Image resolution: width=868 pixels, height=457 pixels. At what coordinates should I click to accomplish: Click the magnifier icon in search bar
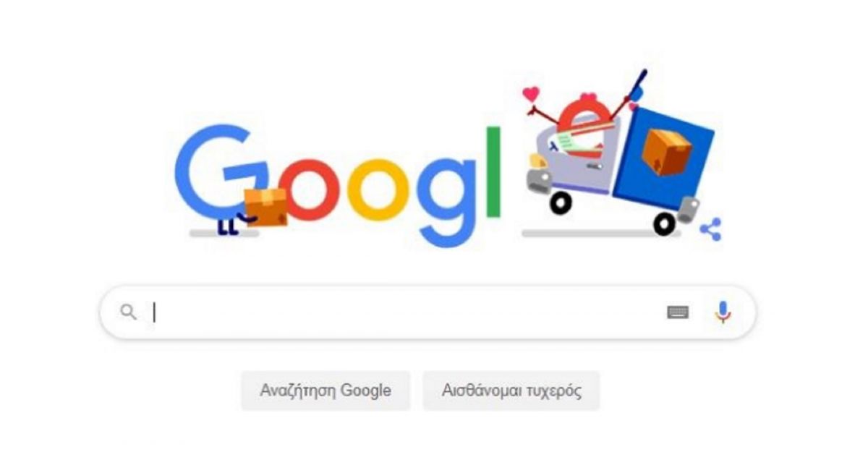(x=128, y=312)
